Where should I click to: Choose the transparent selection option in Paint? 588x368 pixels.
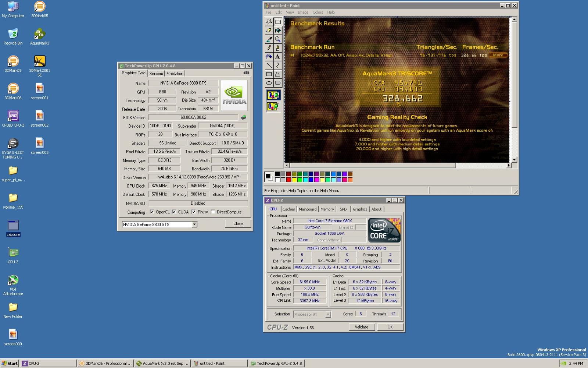click(x=273, y=106)
